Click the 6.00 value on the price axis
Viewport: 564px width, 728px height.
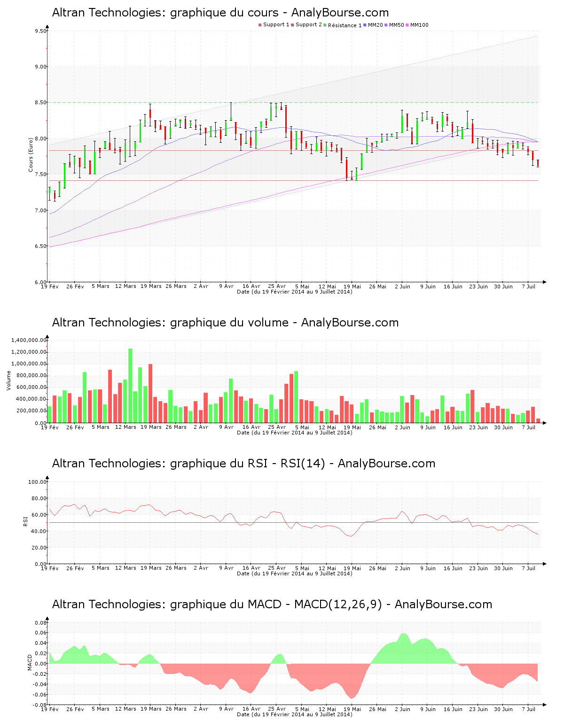tap(41, 282)
